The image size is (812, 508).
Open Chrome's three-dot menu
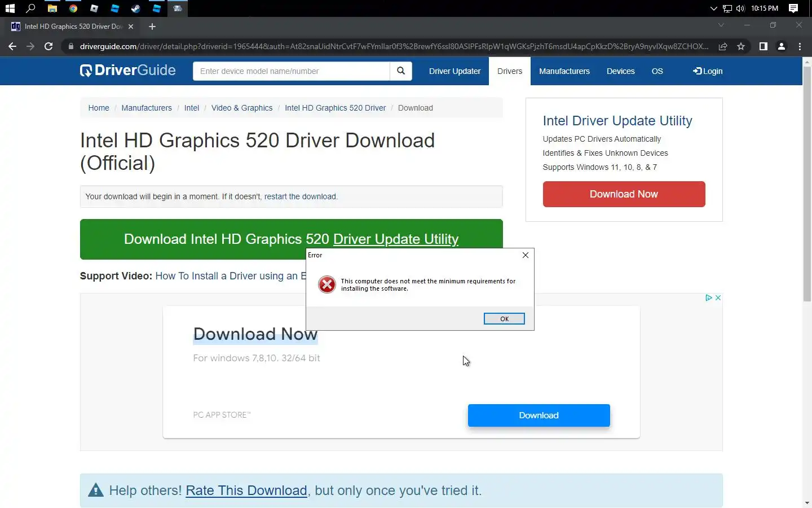point(800,46)
